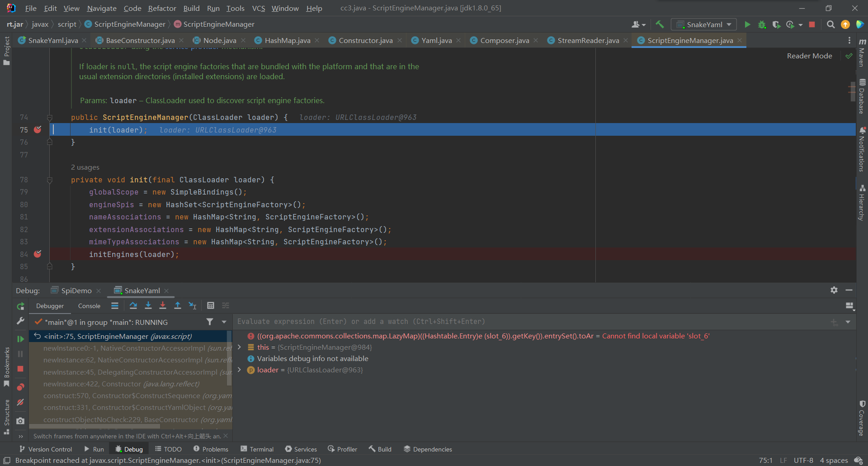The width and height of the screenshot is (868, 466).
Task: Click the frames list horizontal scrollbar
Action: 95,426
